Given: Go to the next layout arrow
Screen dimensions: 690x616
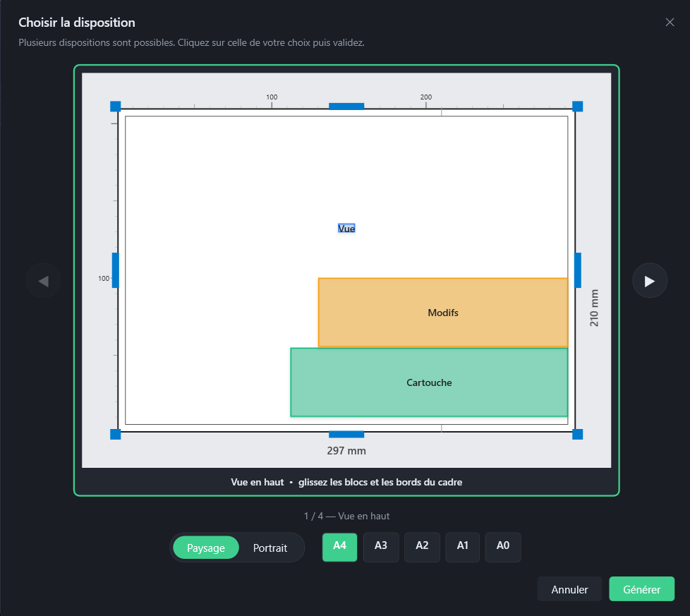Looking at the screenshot, I should click(650, 281).
